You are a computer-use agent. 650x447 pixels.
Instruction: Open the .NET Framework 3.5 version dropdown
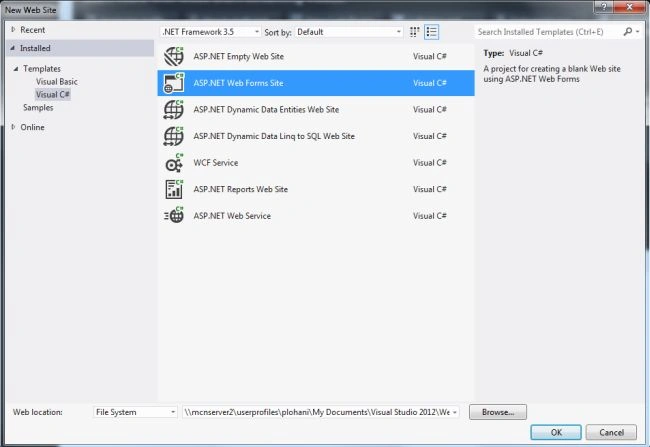point(211,32)
